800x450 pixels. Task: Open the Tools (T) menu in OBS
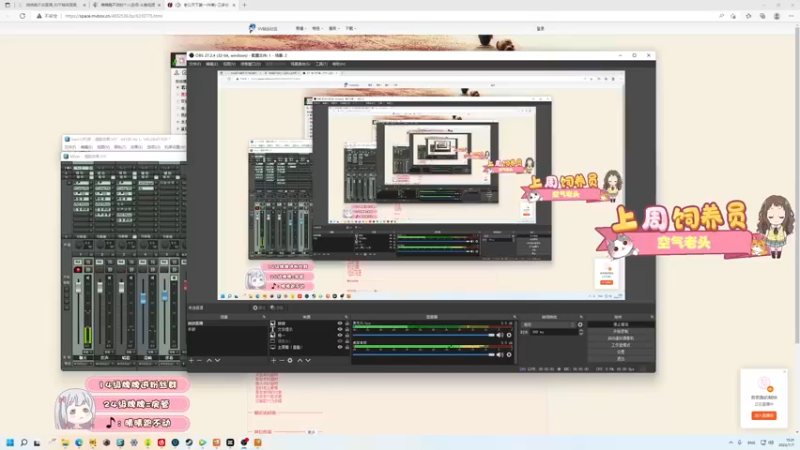pyautogui.click(x=321, y=64)
